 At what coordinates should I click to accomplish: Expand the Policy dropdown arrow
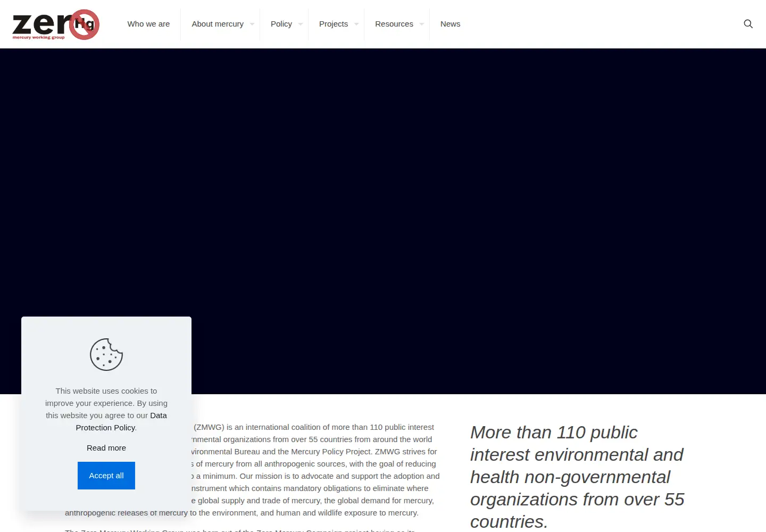tap(301, 24)
